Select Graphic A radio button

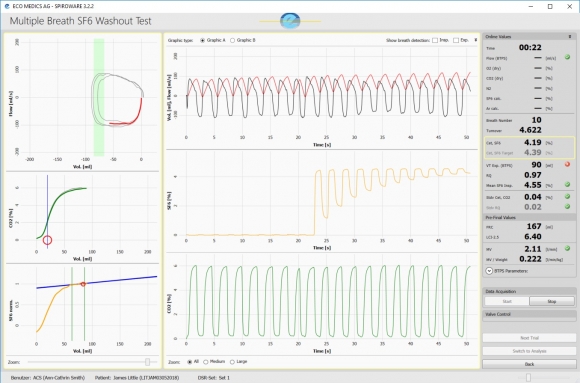[202, 40]
